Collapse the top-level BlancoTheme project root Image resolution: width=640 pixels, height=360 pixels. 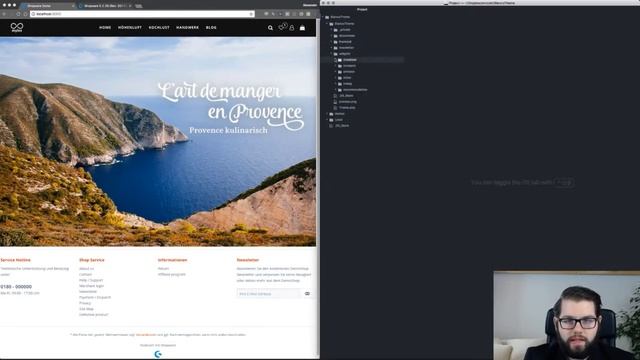point(323,17)
